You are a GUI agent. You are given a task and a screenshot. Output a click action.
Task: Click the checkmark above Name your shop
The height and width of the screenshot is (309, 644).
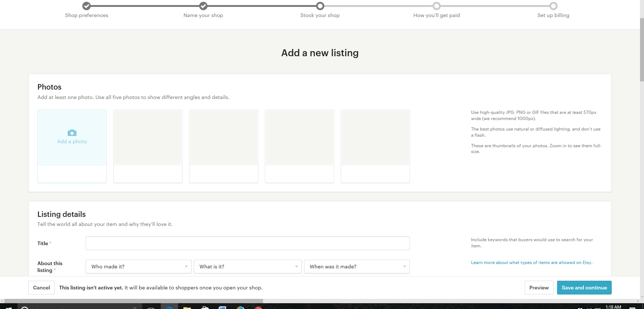(203, 6)
